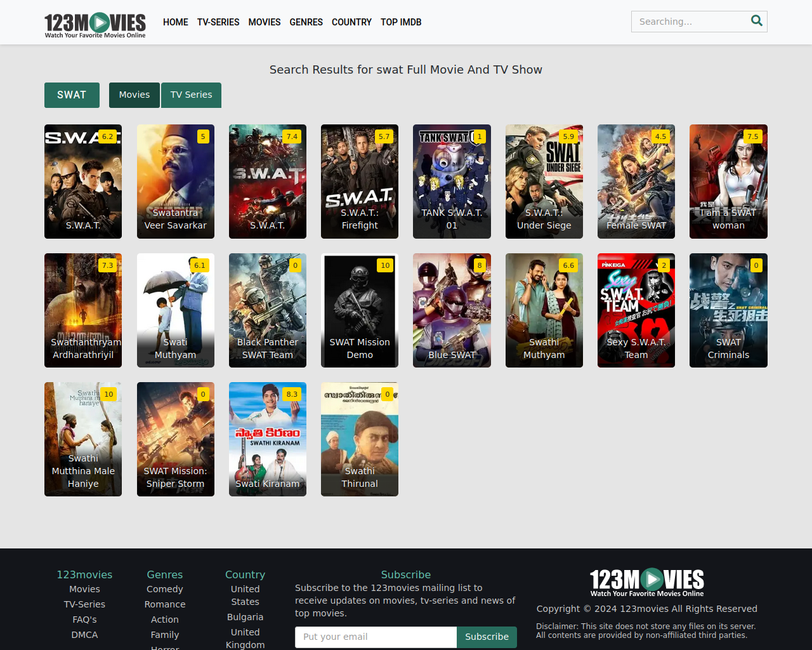Open S.W.A.T. poster rated 6.2
The height and width of the screenshot is (650, 812).
click(x=83, y=182)
